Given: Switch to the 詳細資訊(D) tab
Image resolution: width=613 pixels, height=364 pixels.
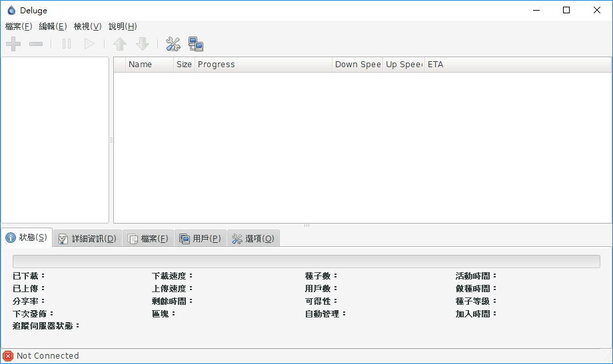Looking at the screenshot, I should (x=87, y=238).
